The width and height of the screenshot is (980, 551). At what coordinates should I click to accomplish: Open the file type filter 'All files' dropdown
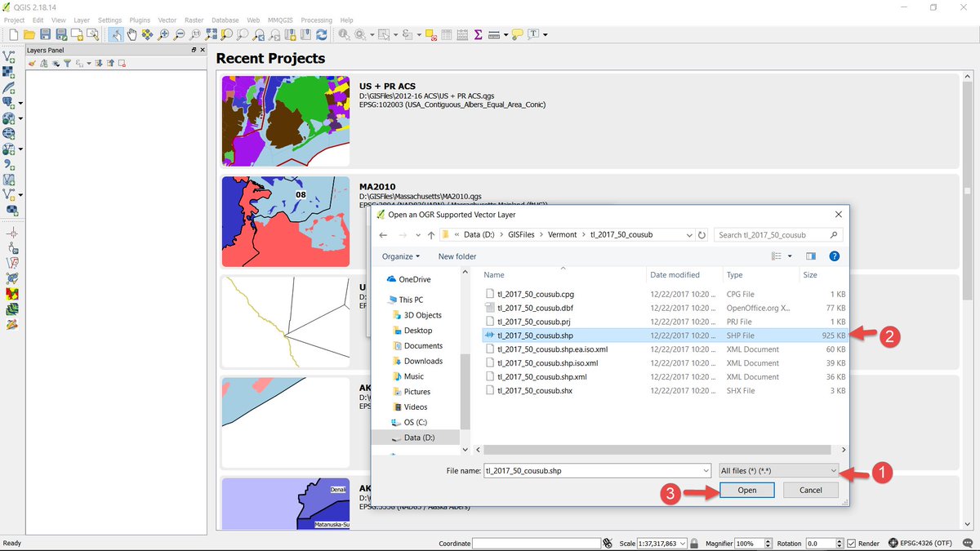(x=778, y=470)
